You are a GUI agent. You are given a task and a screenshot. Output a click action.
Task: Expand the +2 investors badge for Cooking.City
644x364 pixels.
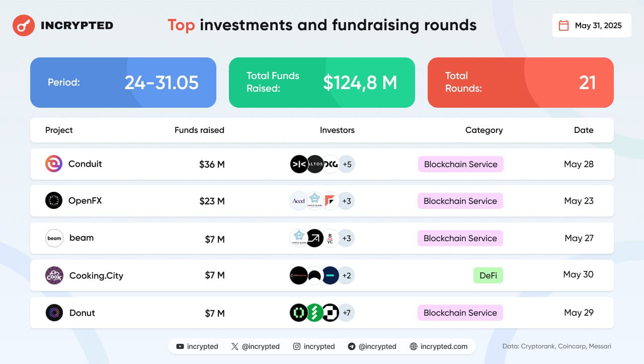347,275
